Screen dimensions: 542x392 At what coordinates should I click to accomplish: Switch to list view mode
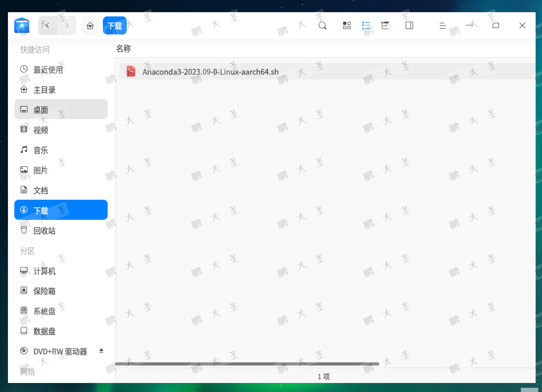[x=366, y=26]
